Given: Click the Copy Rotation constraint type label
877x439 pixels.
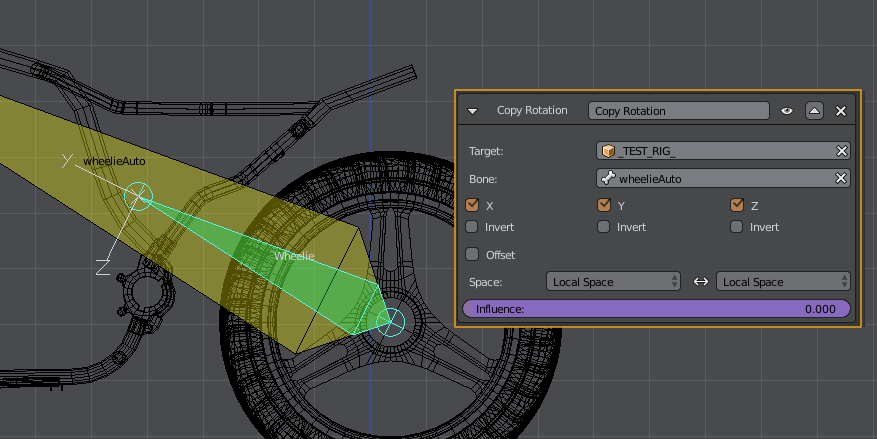Looking at the screenshot, I should coord(532,110).
